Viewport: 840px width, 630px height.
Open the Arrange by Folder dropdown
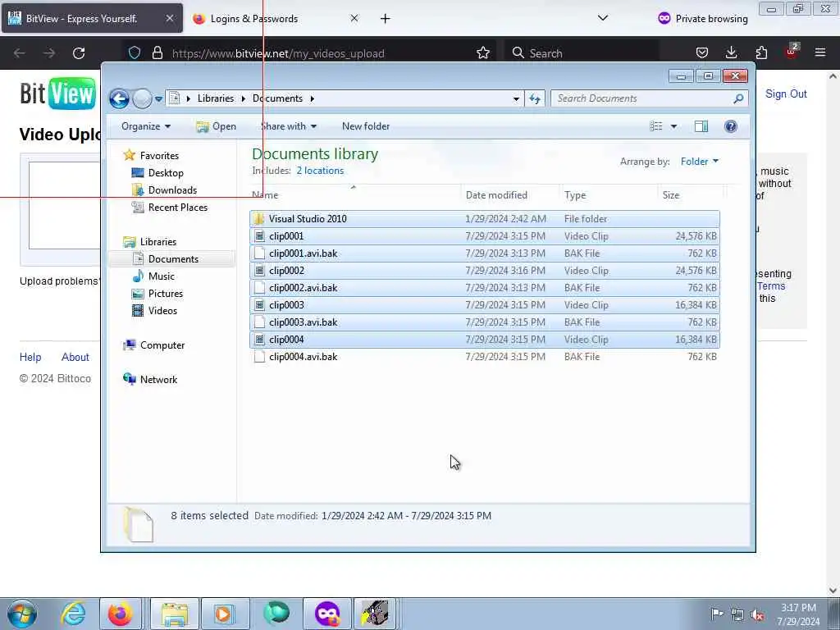tap(700, 162)
